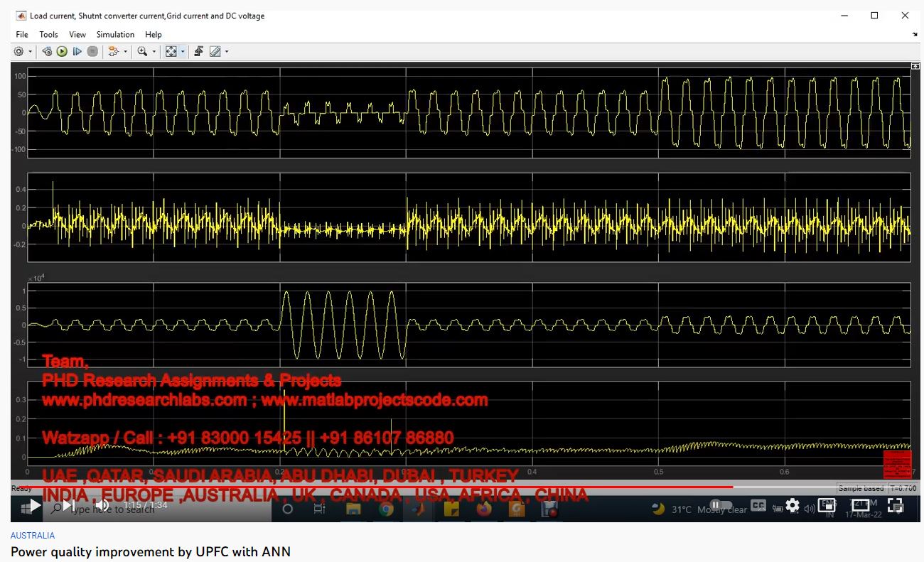The width and height of the screenshot is (924, 562).
Task: Open the Simulation menu
Action: [x=115, y=34]
